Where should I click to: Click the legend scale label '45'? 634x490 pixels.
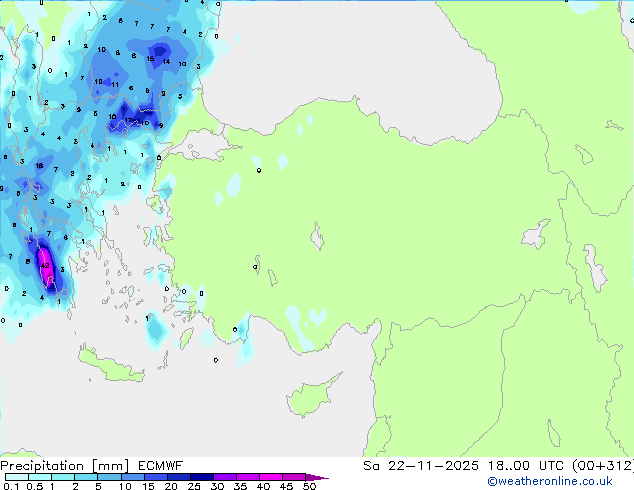tap(286, 486)
